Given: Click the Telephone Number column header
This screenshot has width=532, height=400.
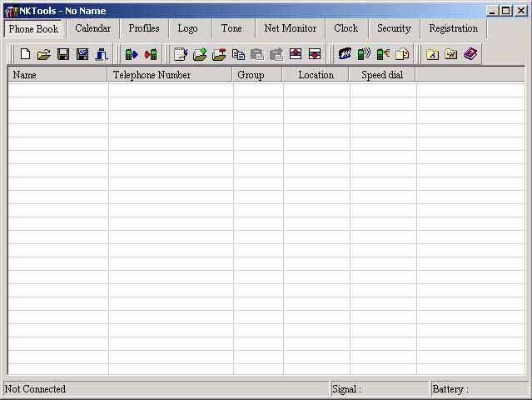Looking at the screenshot, I should (171, 75).
